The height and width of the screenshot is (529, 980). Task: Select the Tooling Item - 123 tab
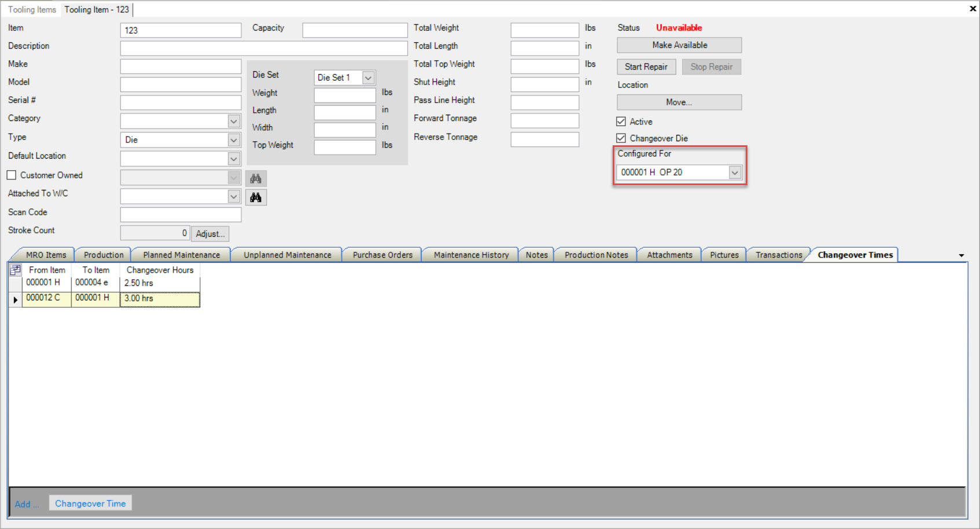97,9
